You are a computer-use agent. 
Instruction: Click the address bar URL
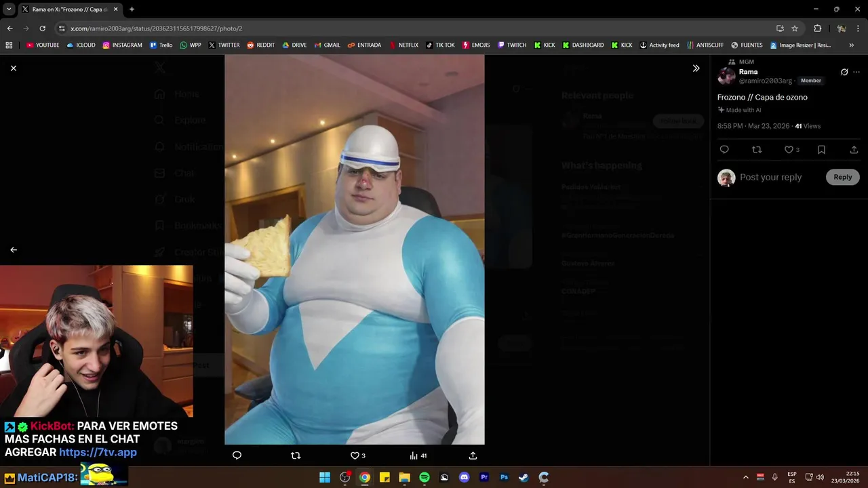click(156, 28)
